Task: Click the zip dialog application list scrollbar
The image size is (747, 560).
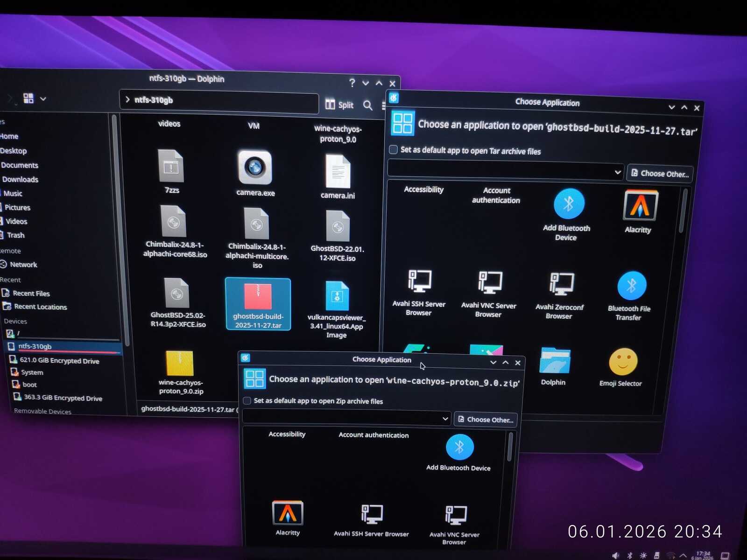Action: (510, 447)
